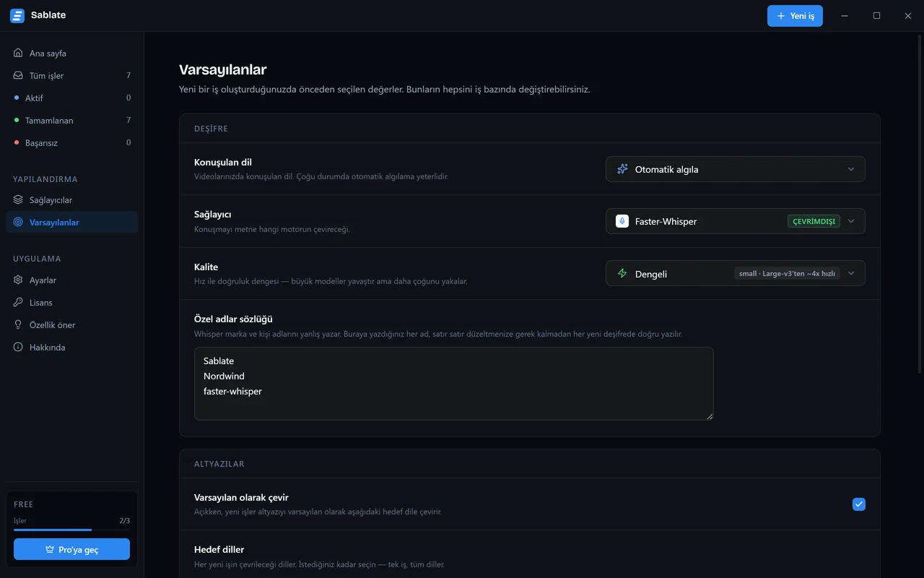Click the lightbulb icon beside Özellik öner
Screen dimensions: 924x578
coord(18,324)
